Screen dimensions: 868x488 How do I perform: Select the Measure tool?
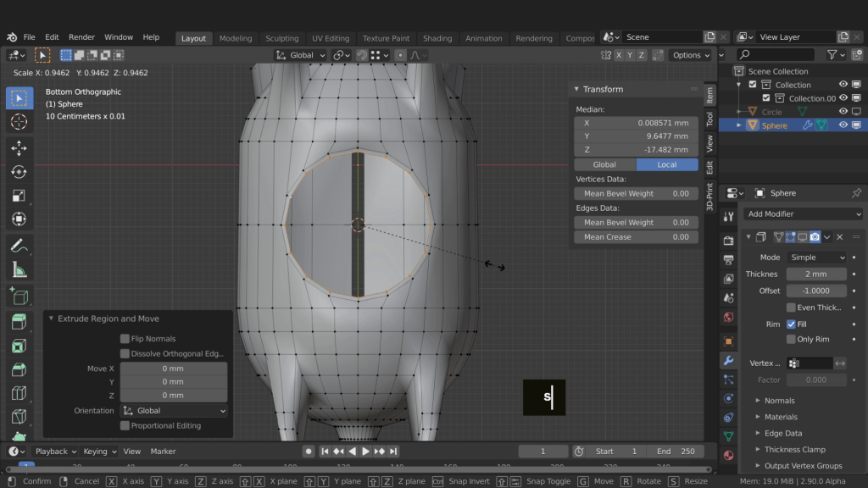point(19,270)
